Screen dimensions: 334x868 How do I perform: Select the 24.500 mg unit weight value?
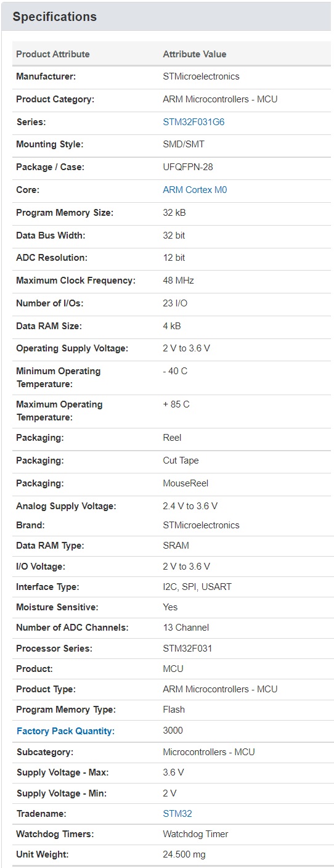184,854
